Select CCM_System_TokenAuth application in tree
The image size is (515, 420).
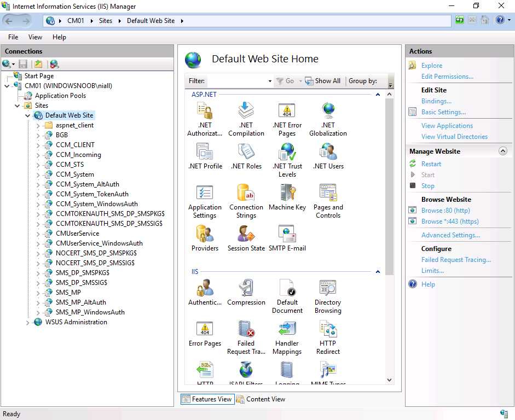[92, 194]
